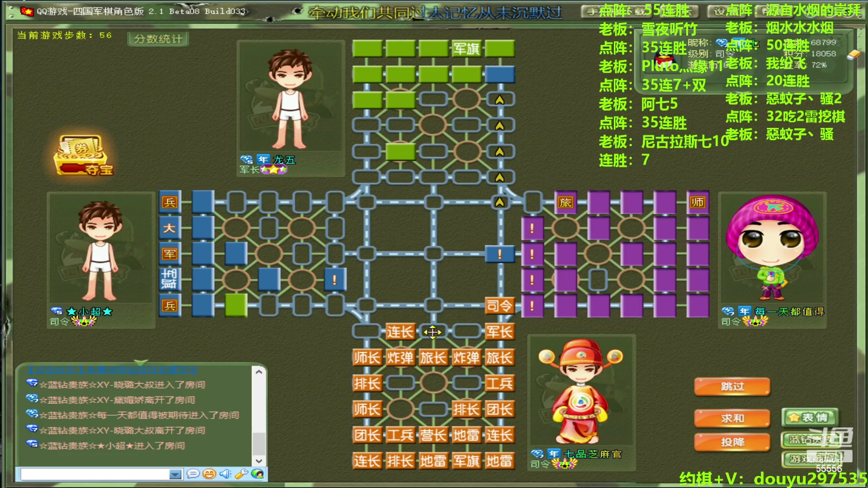
Task: Click the globe user icon in chat toolbar
Action: click(x=257, y=474)
